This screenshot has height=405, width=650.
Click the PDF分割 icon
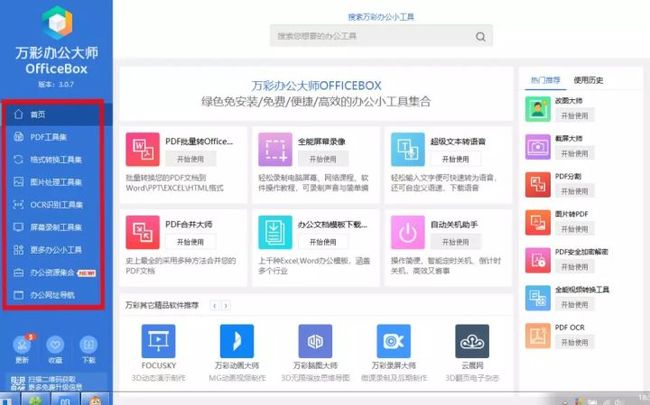coord(538,184)
